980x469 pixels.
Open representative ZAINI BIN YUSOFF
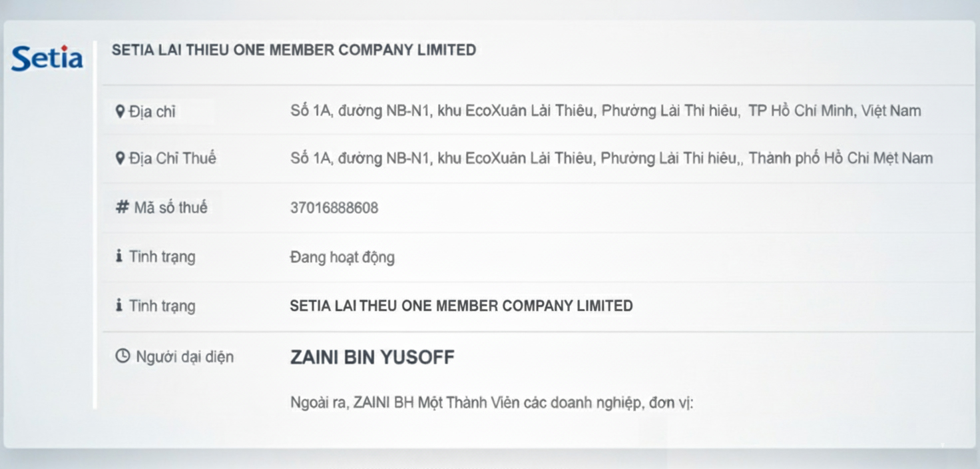[372, 358]
